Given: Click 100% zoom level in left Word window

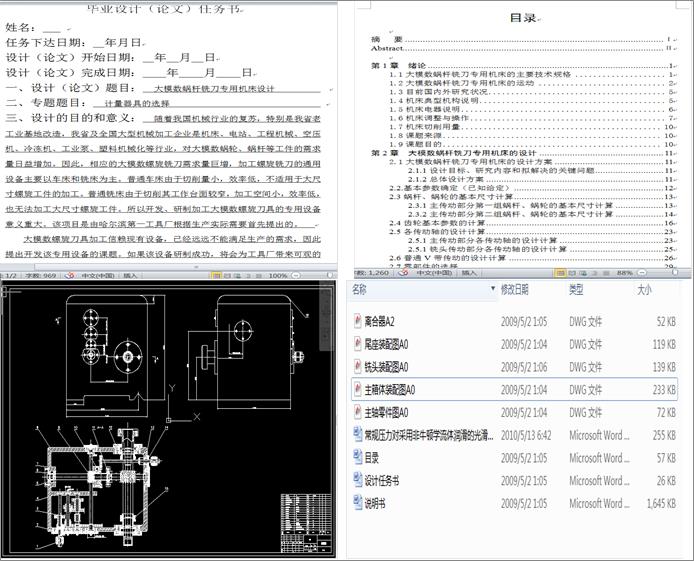Looking at the screenshot, I should click(278, 276).
